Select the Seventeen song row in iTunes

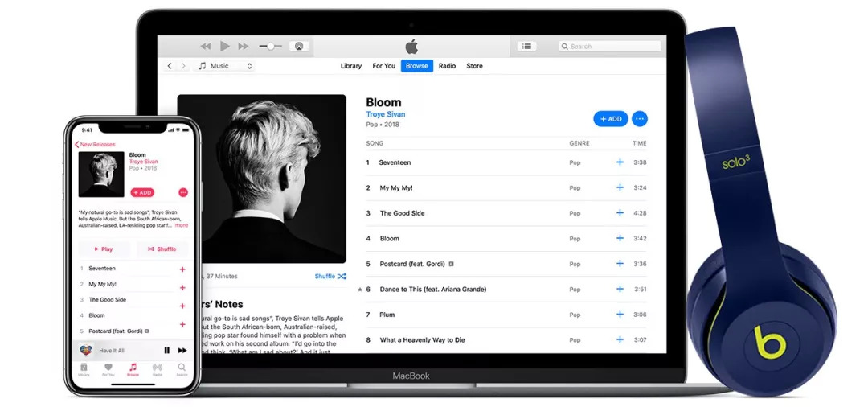(x=506, y=162)
